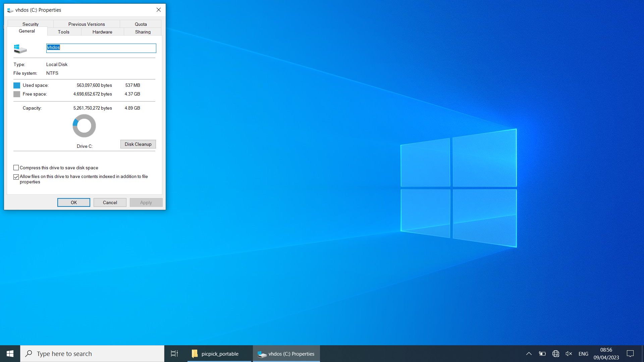This screenshot has height=362, width=644.
Task: Confirm with the OK button
Action: click(x=74, y=202)
